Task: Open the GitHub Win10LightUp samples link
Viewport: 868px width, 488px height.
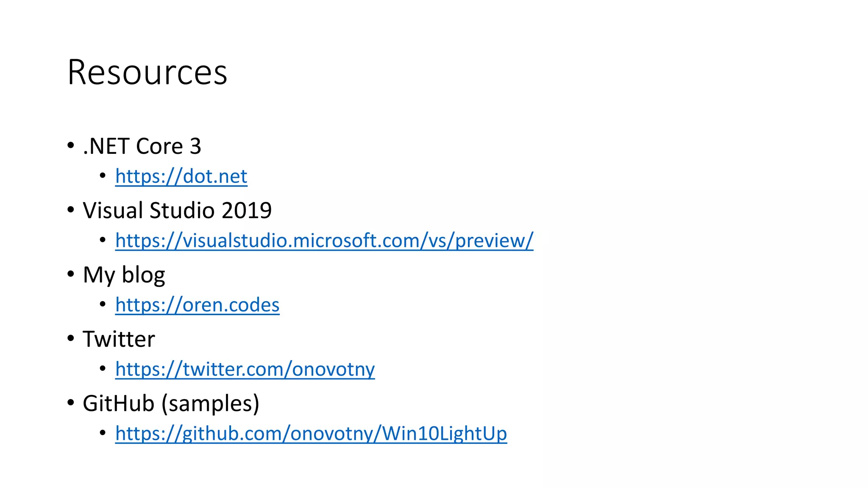Action: [311, 433]
